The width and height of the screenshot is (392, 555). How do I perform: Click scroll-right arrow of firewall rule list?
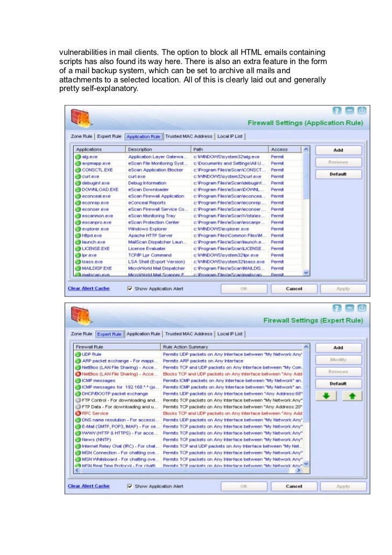click(x=299, y=470)
